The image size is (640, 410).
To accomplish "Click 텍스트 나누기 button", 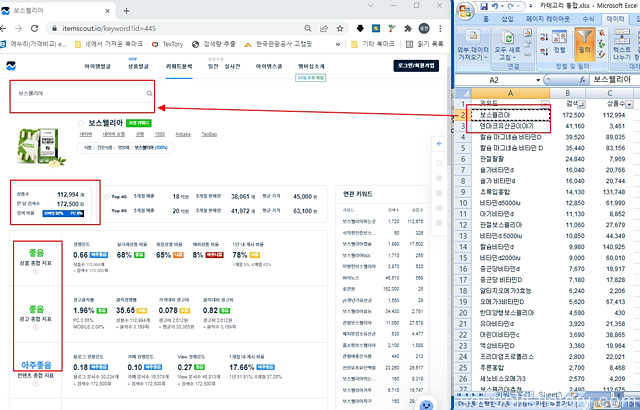I will tap(622, 45).
